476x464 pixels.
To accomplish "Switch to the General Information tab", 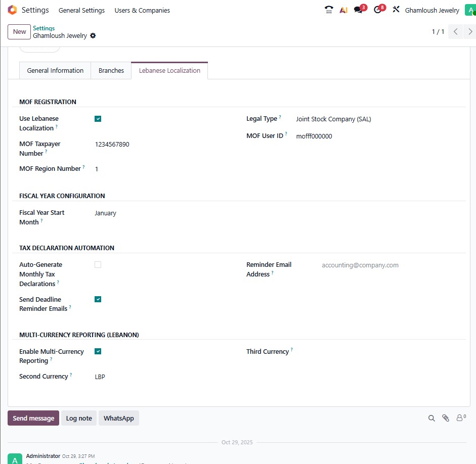I will point(55,71).
